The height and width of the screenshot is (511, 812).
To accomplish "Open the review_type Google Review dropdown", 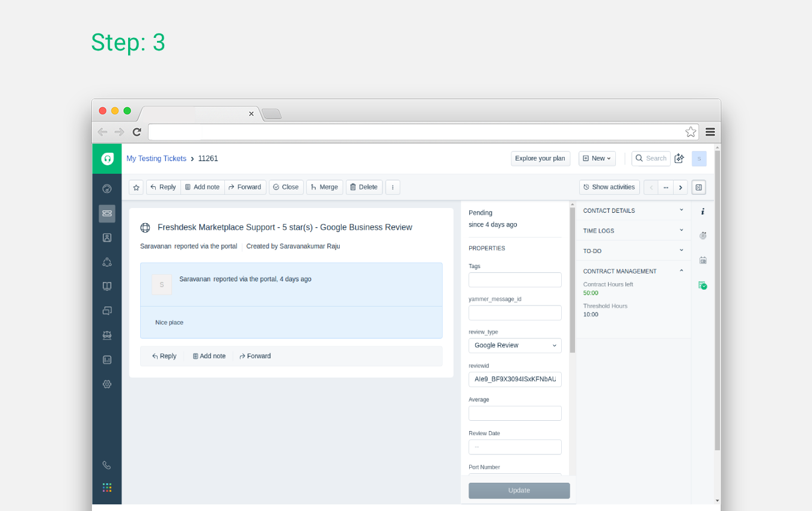I will tap(515, 346).
